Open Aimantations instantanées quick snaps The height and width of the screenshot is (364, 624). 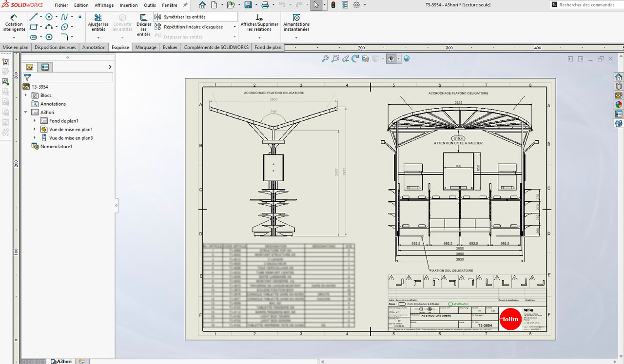tap(296, 22)
